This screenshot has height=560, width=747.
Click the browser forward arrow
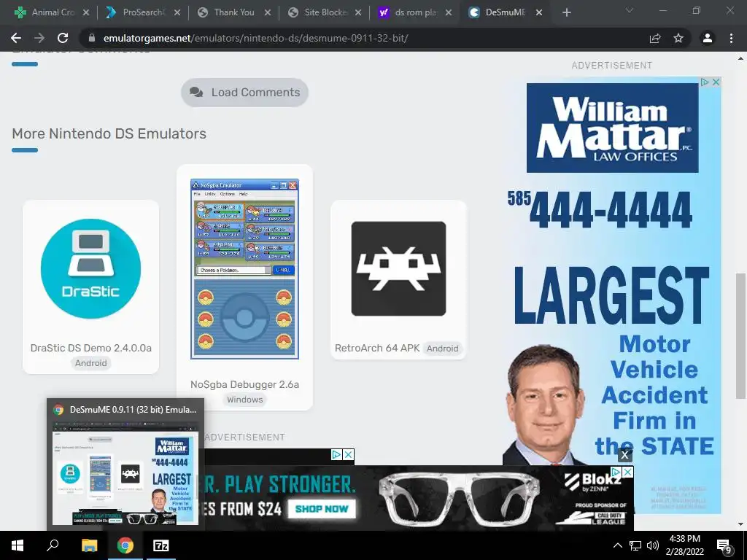[39, 38]
